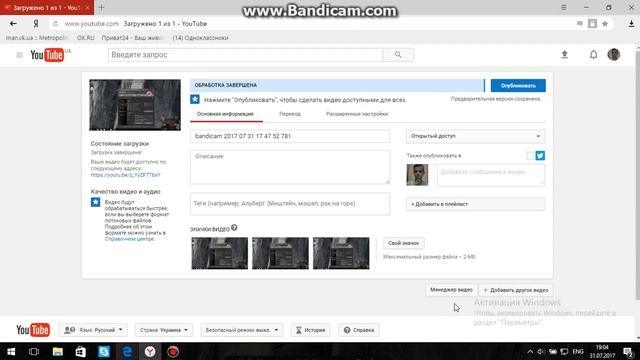Select the second video thumbnail option

click(280, 253)
